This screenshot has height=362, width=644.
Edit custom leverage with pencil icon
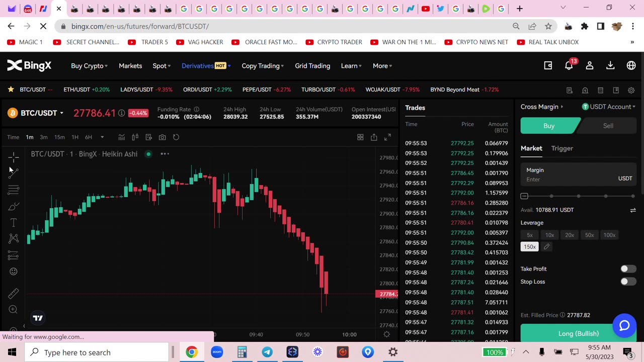point(546,247)
